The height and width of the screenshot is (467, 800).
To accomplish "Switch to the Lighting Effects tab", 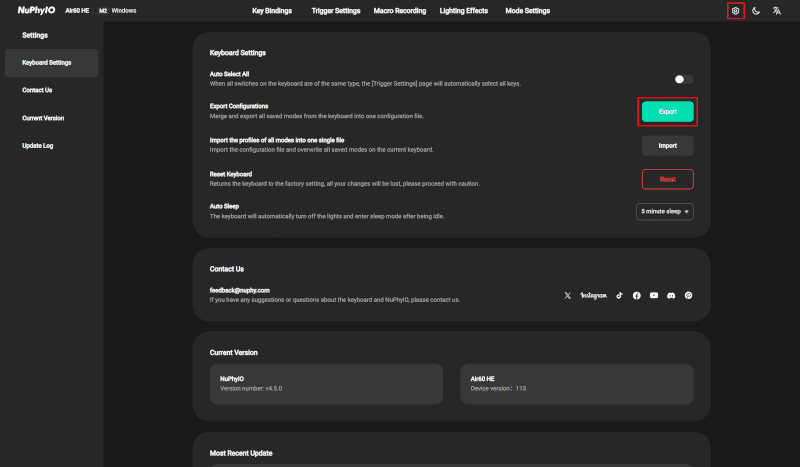I will tap(463, 11).
